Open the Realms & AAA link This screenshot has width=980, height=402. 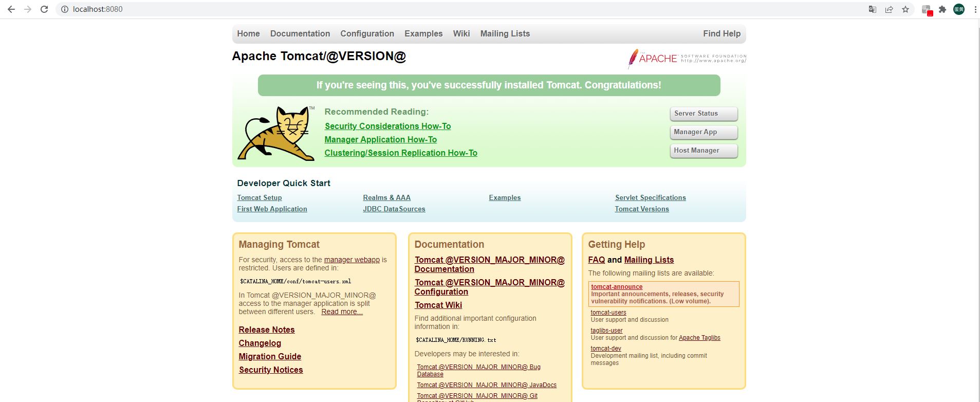point(386,197)
